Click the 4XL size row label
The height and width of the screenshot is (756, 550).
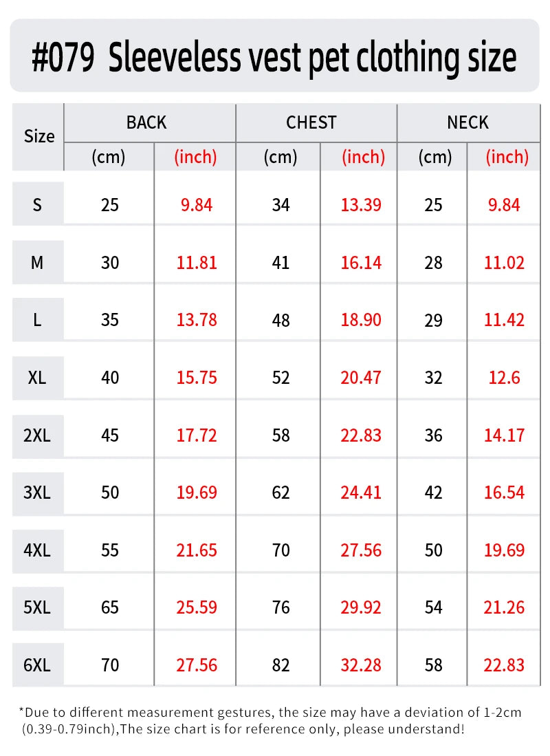click(37, 550)
